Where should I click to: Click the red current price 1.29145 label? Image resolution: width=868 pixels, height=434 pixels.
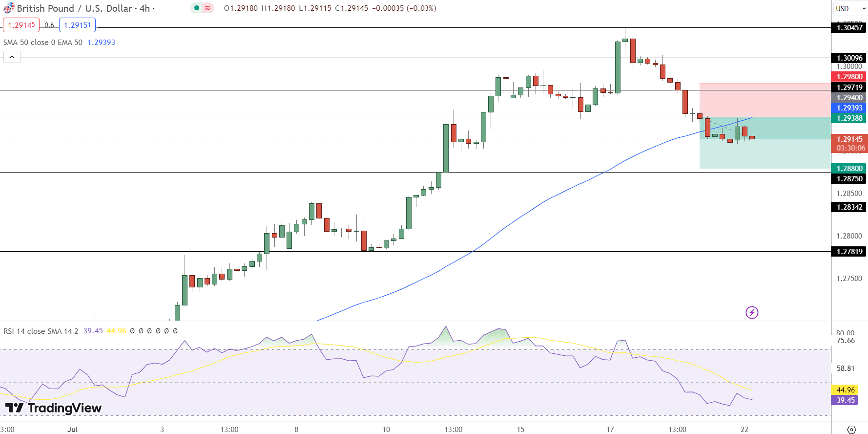coord(849,139)
